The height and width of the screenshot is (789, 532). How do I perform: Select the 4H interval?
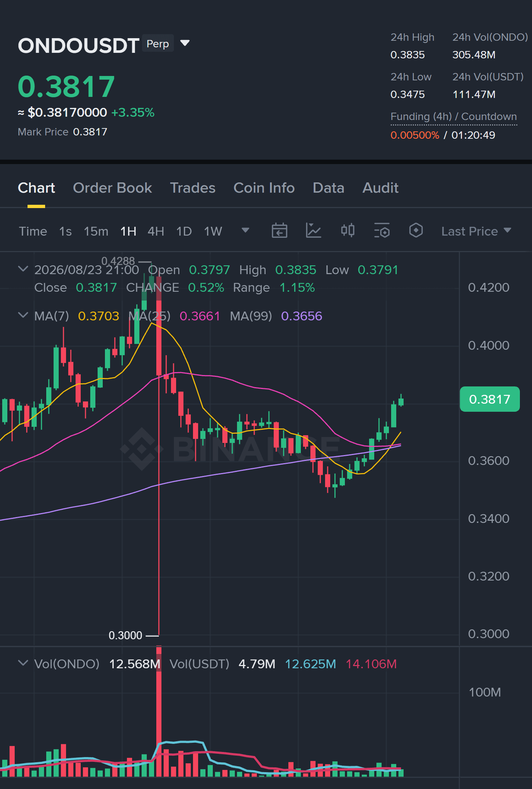point(156,231)
